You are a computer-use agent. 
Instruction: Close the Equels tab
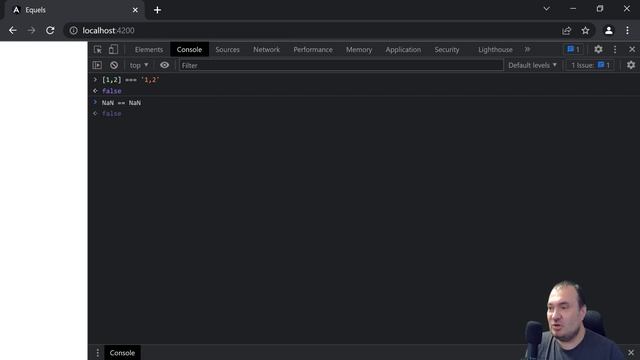135,10
